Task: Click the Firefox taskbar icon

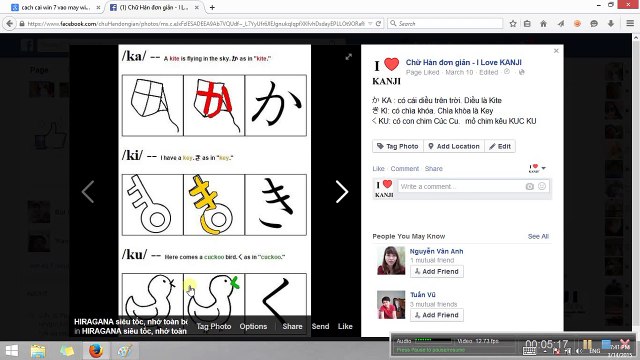Action: (96, 351)
